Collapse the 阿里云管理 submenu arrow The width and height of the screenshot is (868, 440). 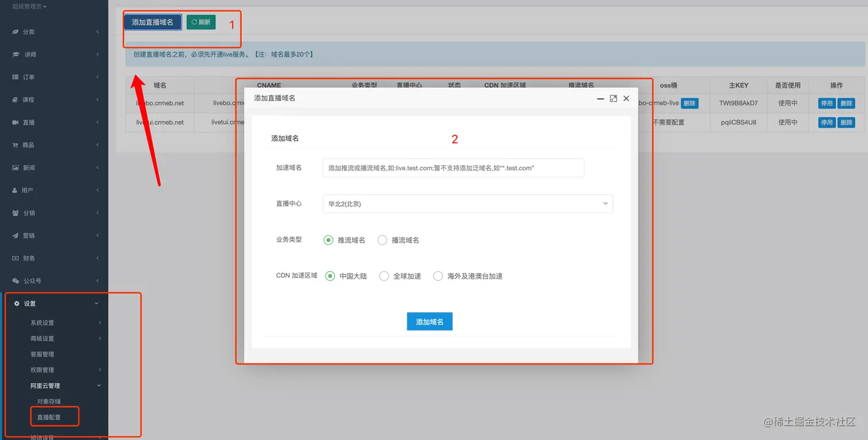99,386
